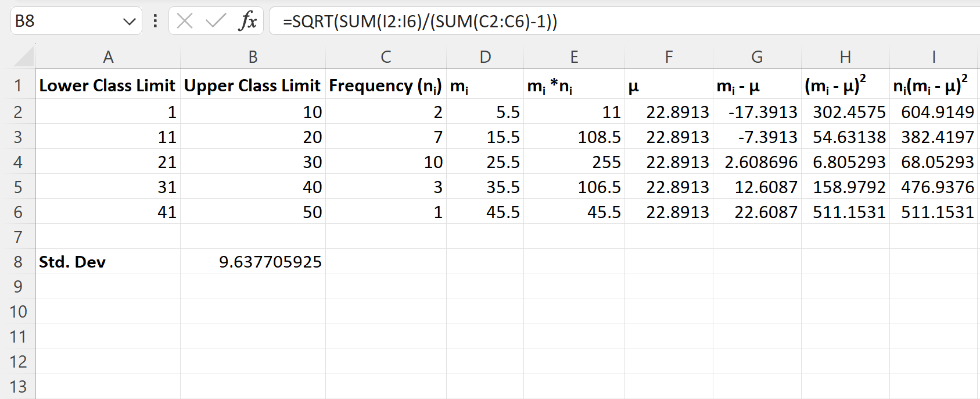Select column H header

(x=845, y=57)
